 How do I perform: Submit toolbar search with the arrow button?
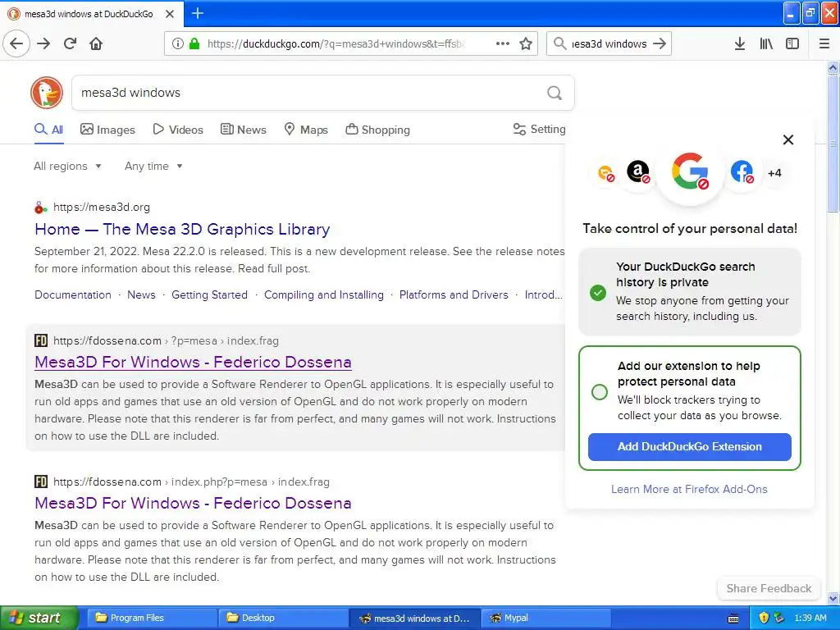tap(660, 43)
